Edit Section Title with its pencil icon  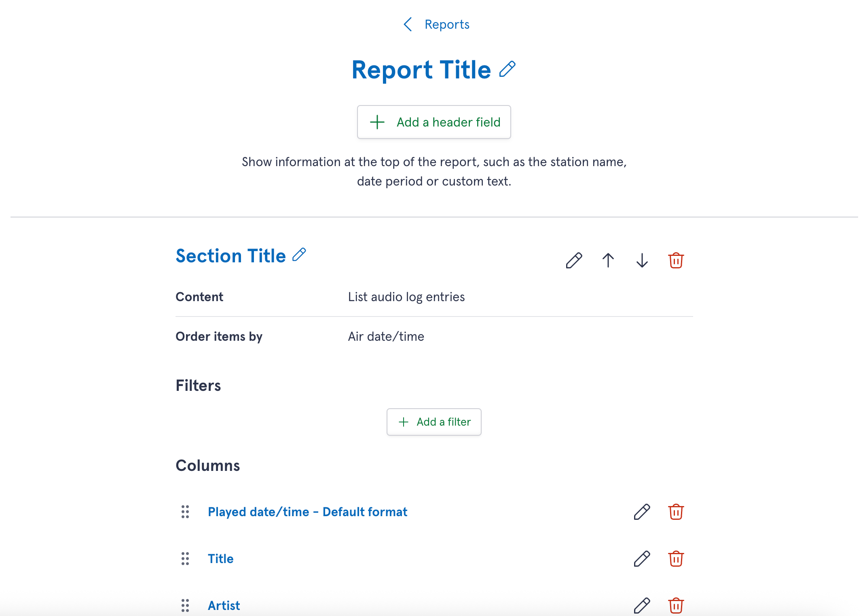299,255
